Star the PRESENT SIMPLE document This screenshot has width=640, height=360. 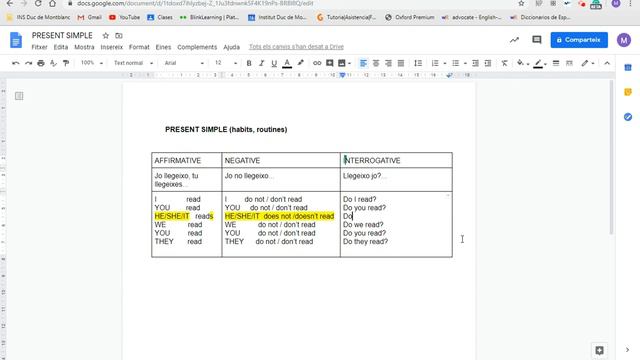(106, 36)
